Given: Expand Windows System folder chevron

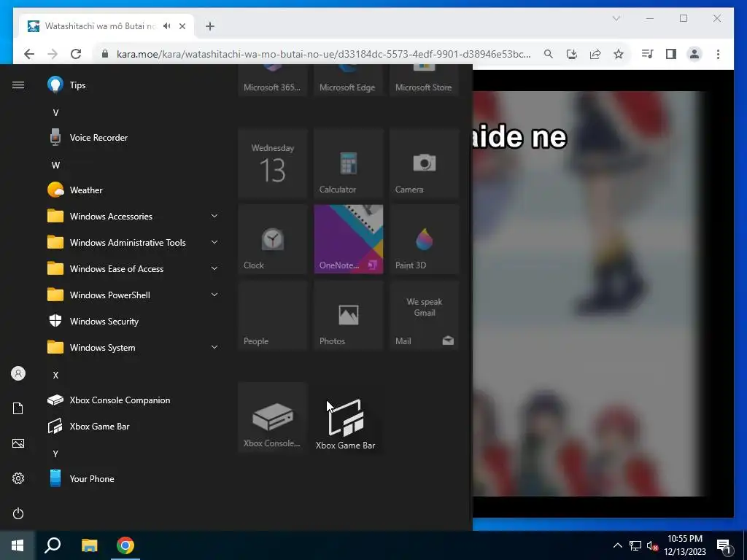Looking at the screenshot, I should tap(214, 346).
